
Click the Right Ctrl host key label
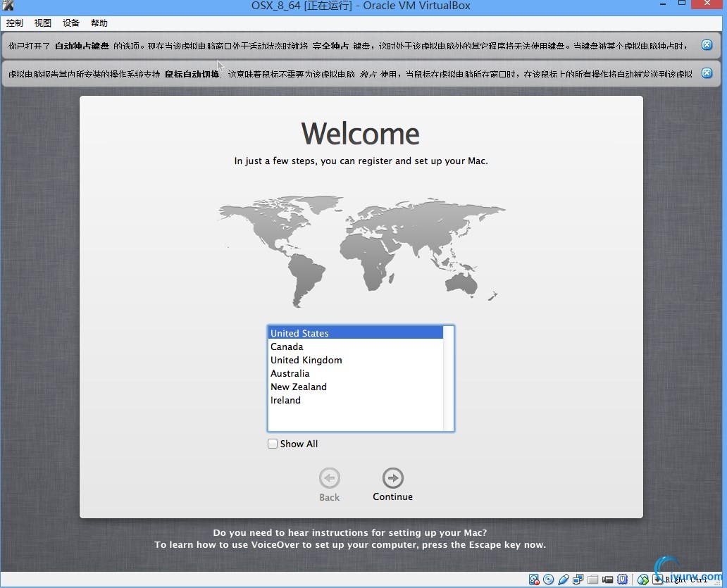tap(686, 579)
